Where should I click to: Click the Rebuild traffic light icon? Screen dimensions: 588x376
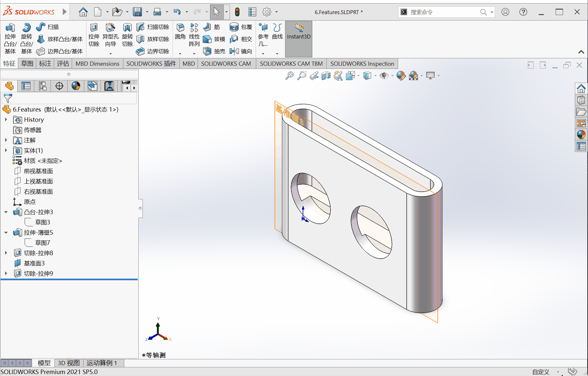pyautogui.click(x=237, y=12)
